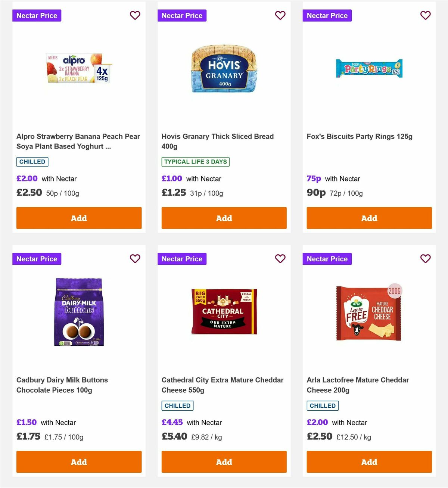Select the Fox's Party Rings packaging image
This screenshot has width=448, height=488.
[x=369, y=69]
